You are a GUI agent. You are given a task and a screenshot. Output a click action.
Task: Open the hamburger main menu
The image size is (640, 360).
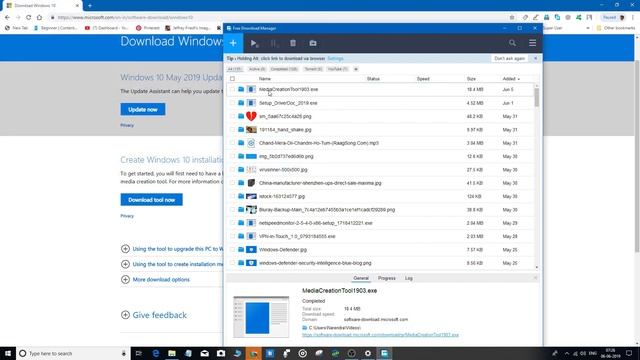(x=532, y=43)
